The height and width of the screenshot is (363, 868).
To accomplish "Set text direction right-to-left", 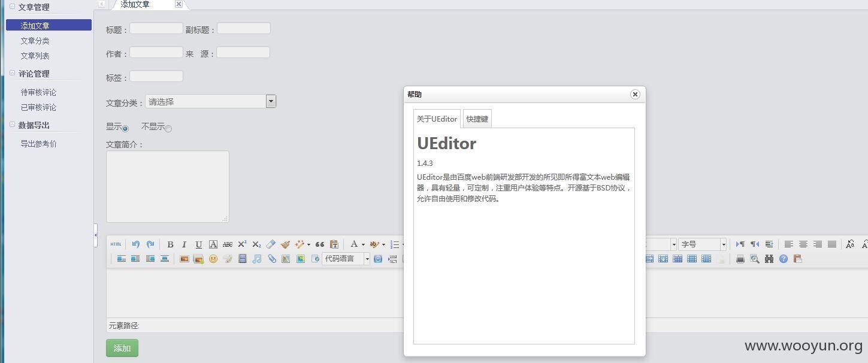I will click(x=754, y=244).
